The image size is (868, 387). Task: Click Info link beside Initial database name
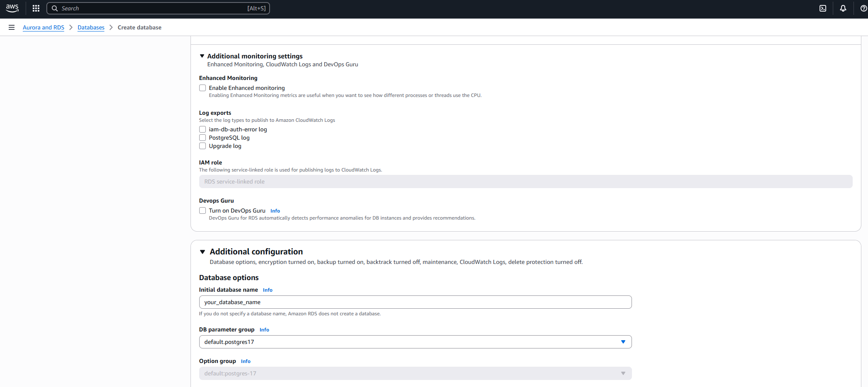[x=268, y=290]
